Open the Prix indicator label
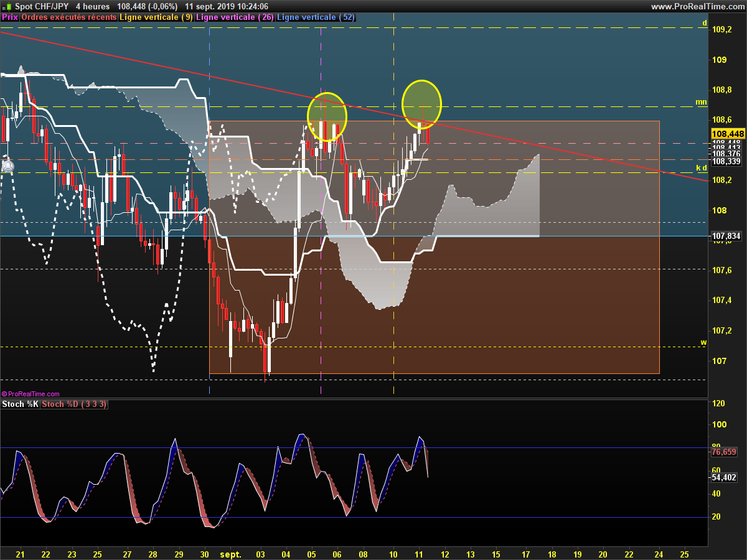 pyautogui.click(x=10, y=17)
